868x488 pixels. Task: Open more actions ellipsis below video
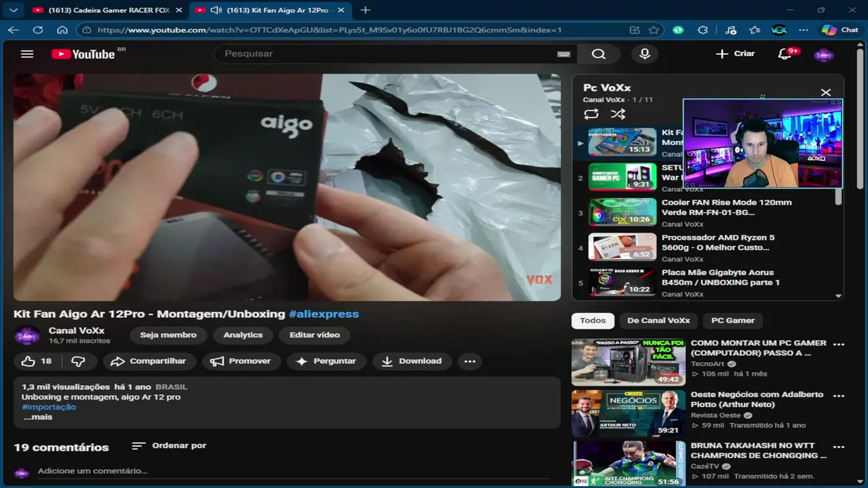[x=470, y=361]
